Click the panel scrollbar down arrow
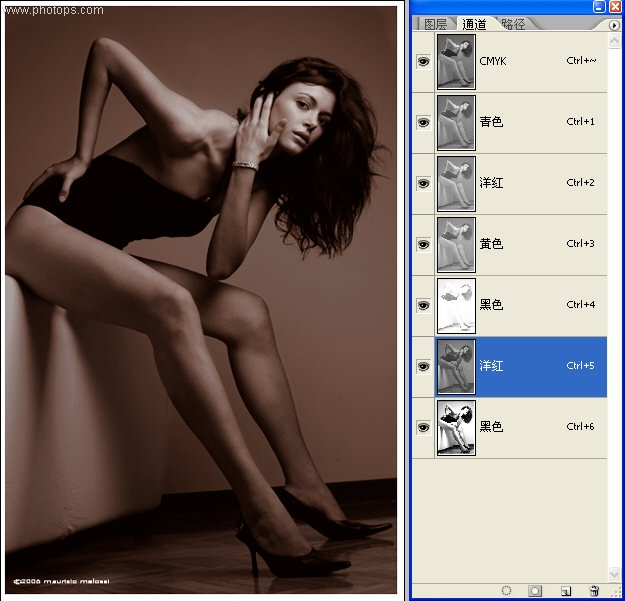The image size is (625, 601). [x=614, y=574]
